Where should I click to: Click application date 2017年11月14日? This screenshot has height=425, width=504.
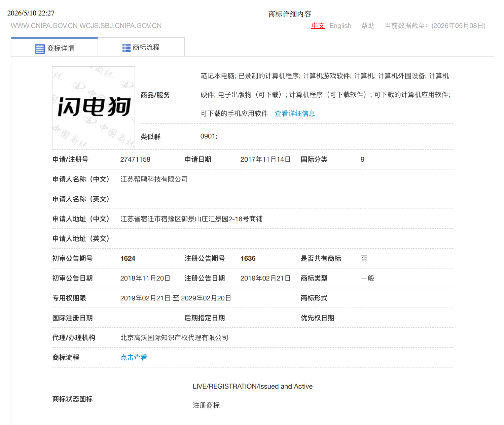265,159
